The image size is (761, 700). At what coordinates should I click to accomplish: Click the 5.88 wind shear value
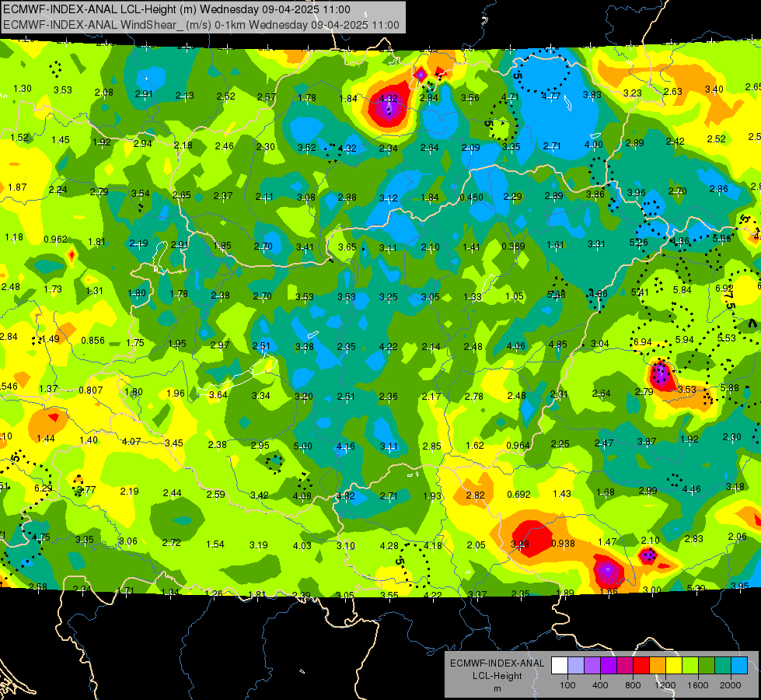click(730, 387)
